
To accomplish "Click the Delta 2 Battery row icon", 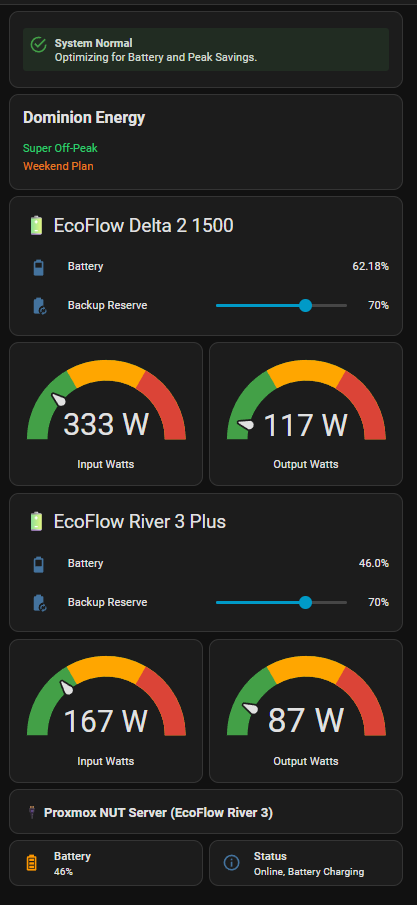I will point(39,267).
